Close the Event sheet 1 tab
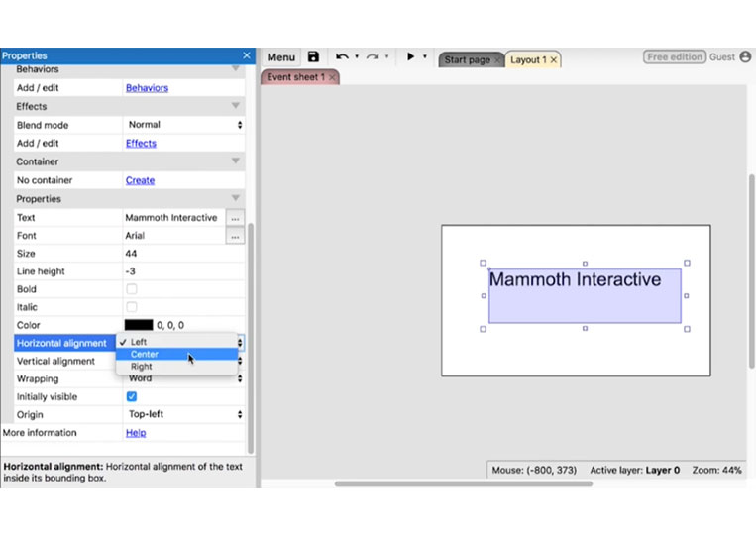This screenshot has width=756, height=536. [x=332, y=77]
